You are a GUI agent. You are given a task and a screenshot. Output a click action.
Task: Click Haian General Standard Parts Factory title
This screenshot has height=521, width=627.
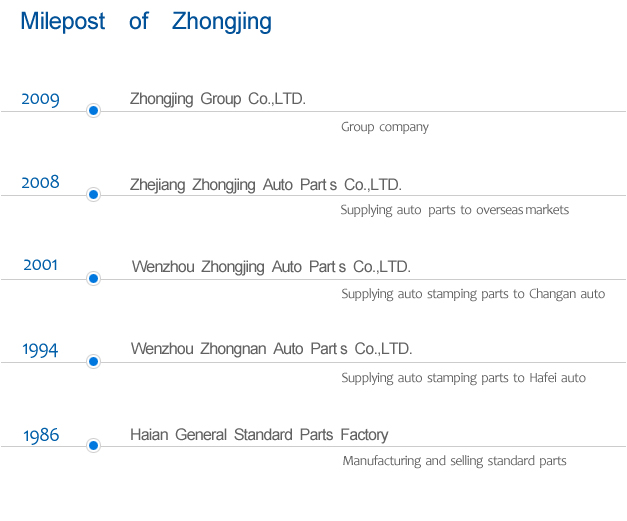(x=259, y=435)
